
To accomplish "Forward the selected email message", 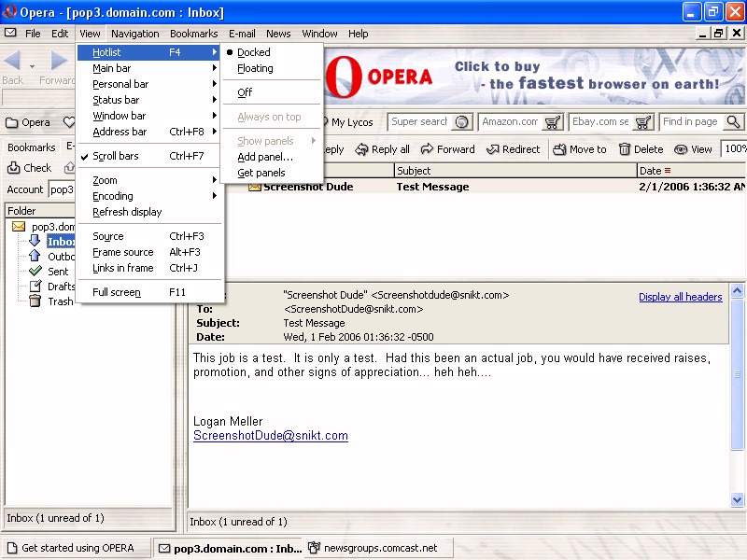I will (448, 149).
